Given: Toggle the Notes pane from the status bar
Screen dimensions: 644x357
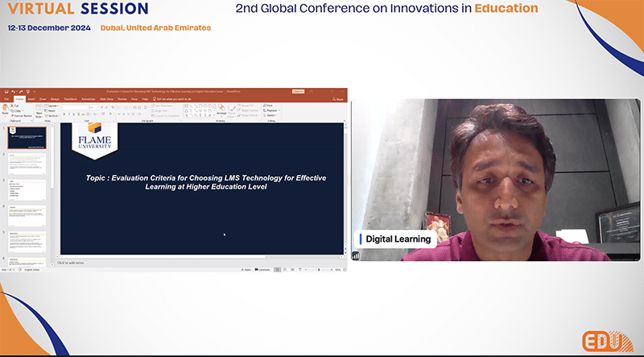Looking at the screenshot, I should 246,270.
